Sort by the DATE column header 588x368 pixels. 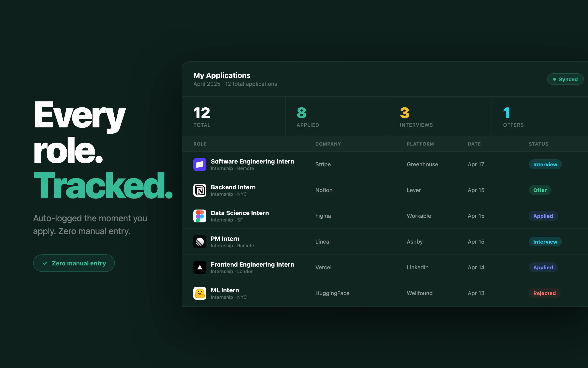pos(474,144)
